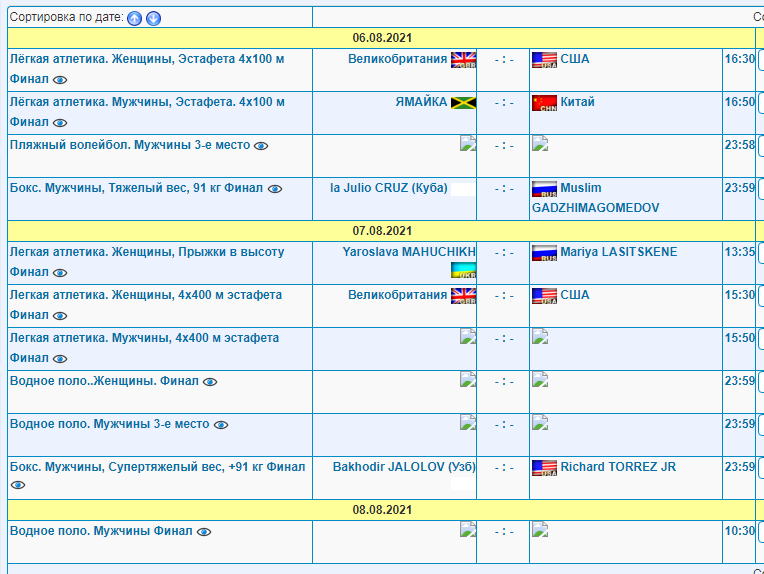764x574 pixels.
Task: Click Great Britain flag in 4x400 m women's relay
Action: click(463, 296)
